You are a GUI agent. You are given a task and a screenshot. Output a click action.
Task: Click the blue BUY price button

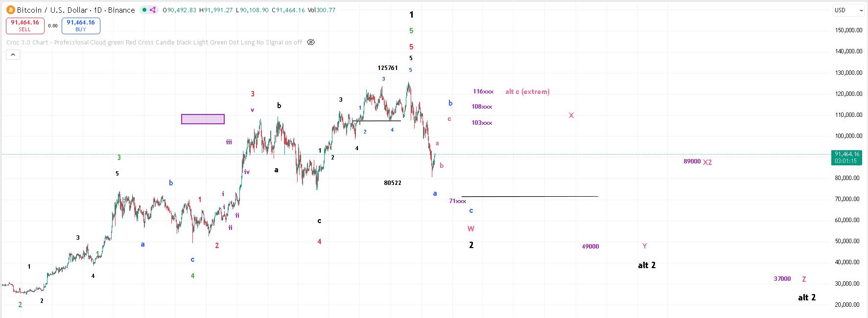click(x=81, y=25)
